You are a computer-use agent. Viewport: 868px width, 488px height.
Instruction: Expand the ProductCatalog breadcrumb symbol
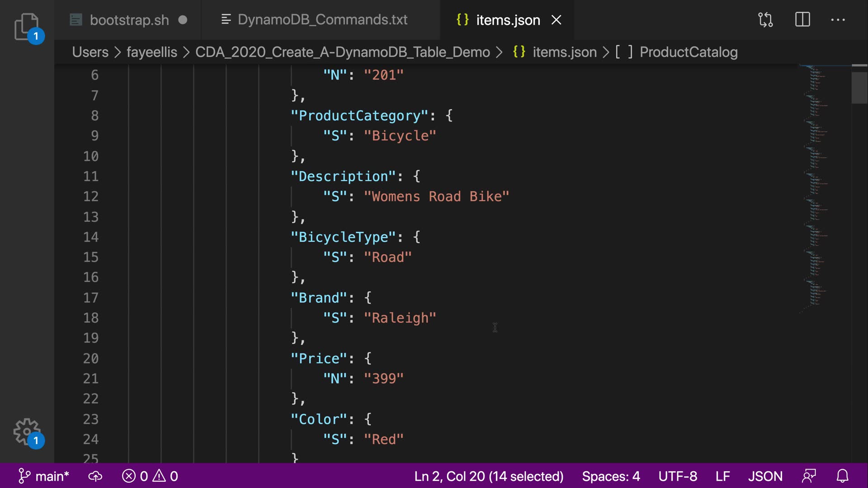[x=688, y=52]
